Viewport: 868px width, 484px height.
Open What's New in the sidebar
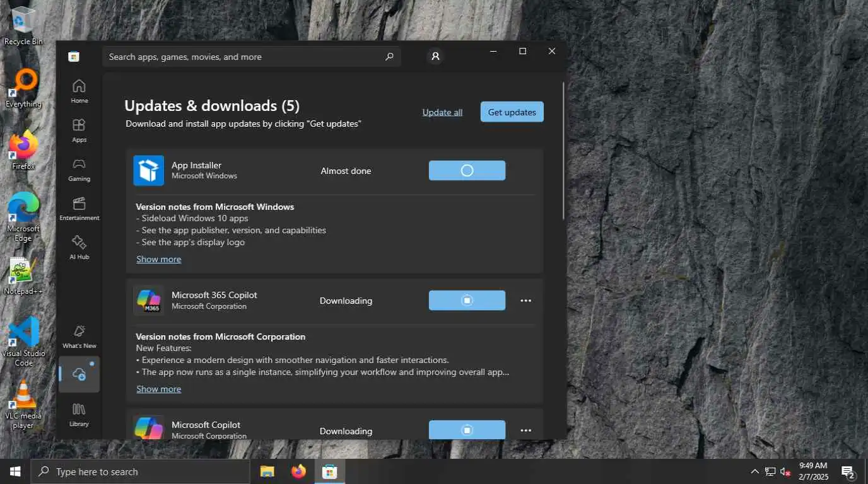(x=79, y=337)
